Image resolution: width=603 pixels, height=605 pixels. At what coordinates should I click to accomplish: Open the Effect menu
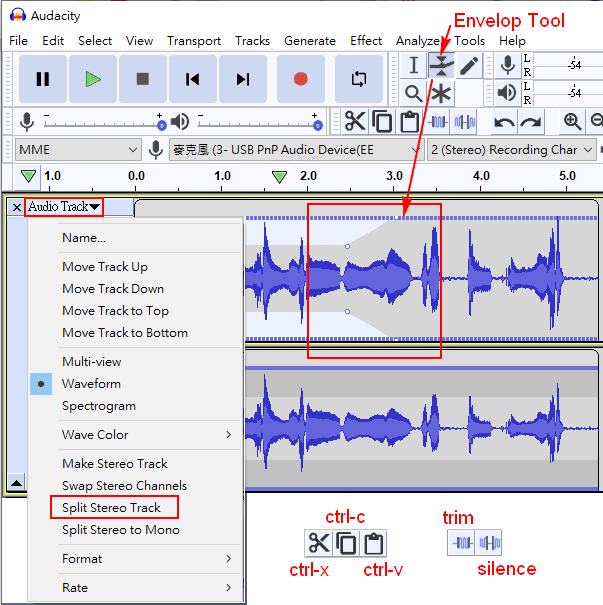(366, 41)
